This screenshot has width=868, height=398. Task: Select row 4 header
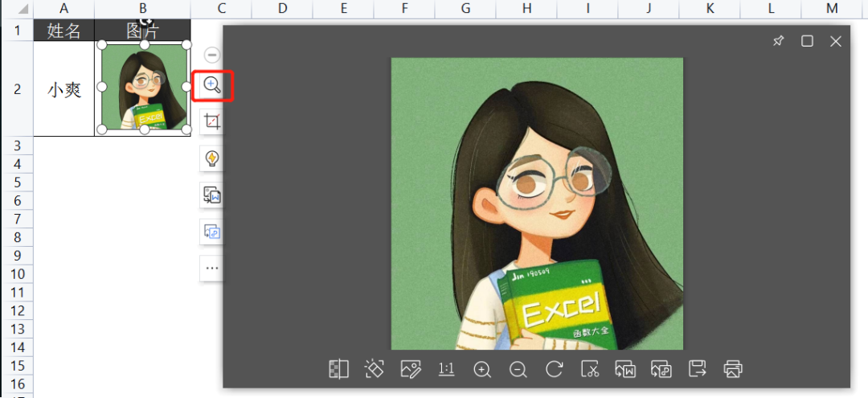17,164
